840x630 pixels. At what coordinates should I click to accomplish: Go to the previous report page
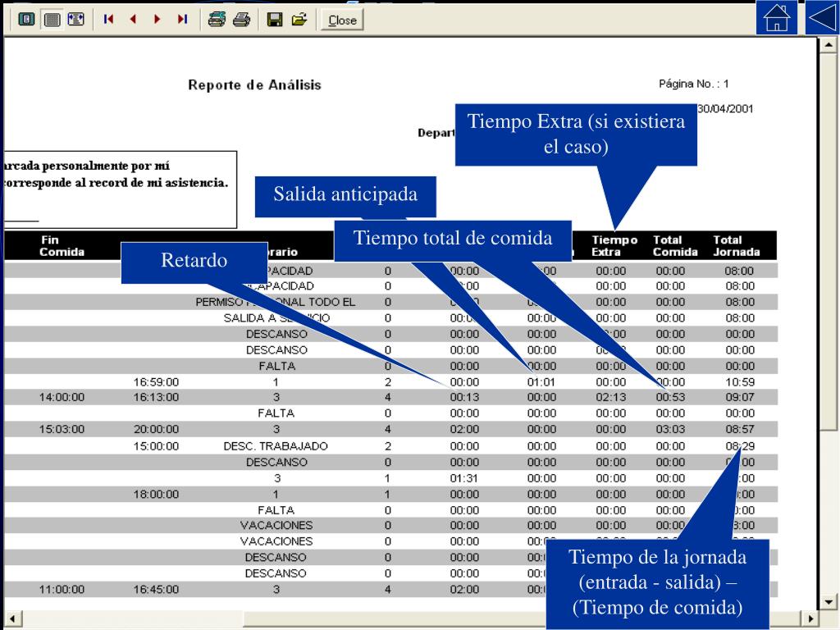click(x=133, y=20)
